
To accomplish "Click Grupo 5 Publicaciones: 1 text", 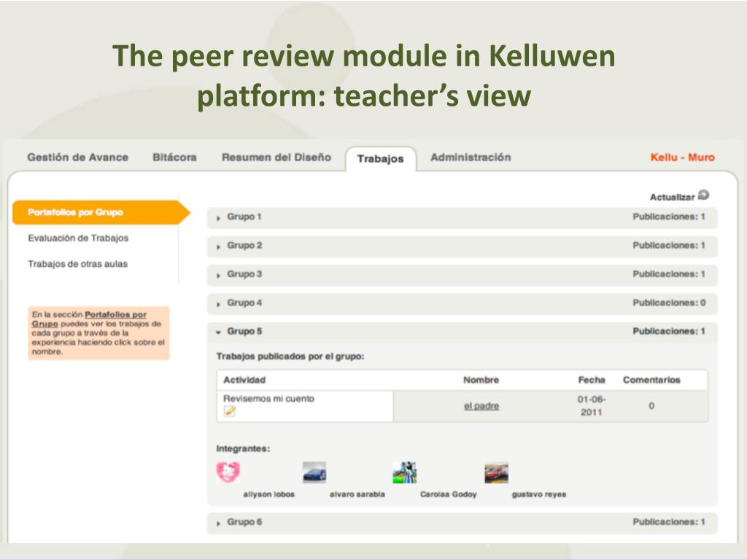I will [669, 331].
